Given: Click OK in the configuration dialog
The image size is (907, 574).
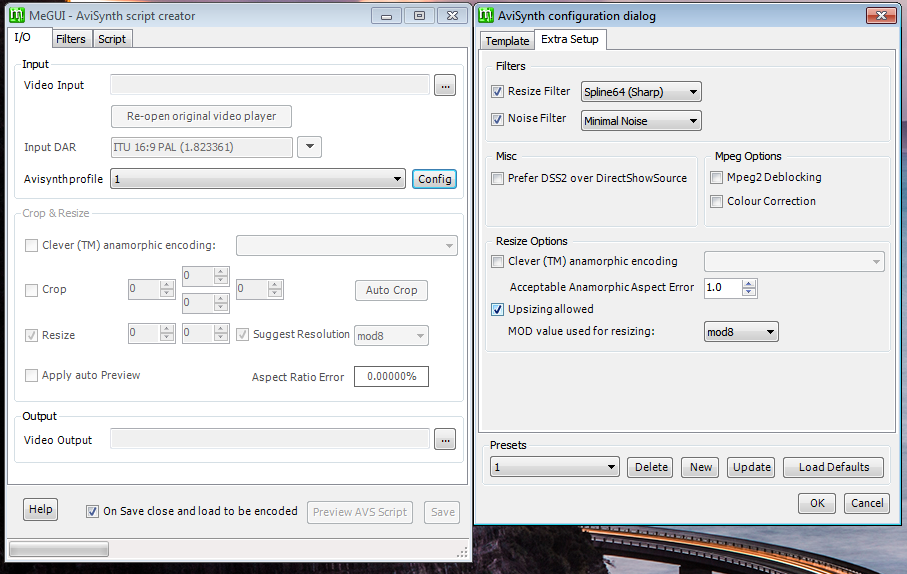Looking at the screenshot, I should (817, 503).
